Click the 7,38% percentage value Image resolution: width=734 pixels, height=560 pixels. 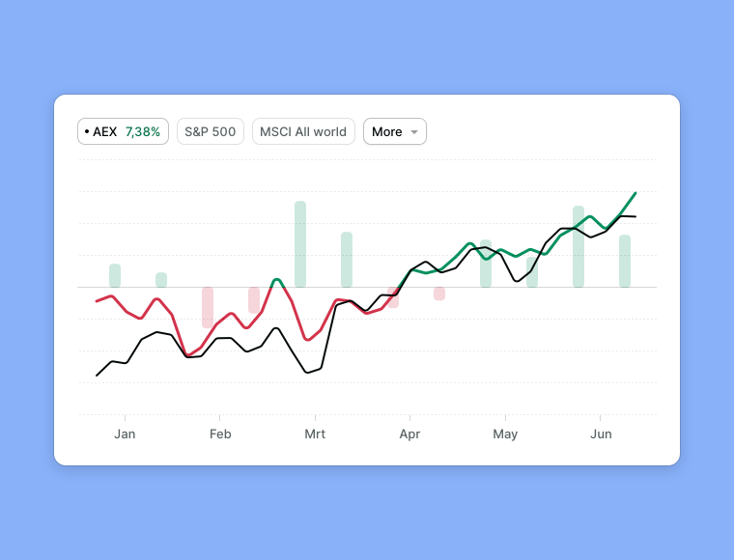pos(143,131)
